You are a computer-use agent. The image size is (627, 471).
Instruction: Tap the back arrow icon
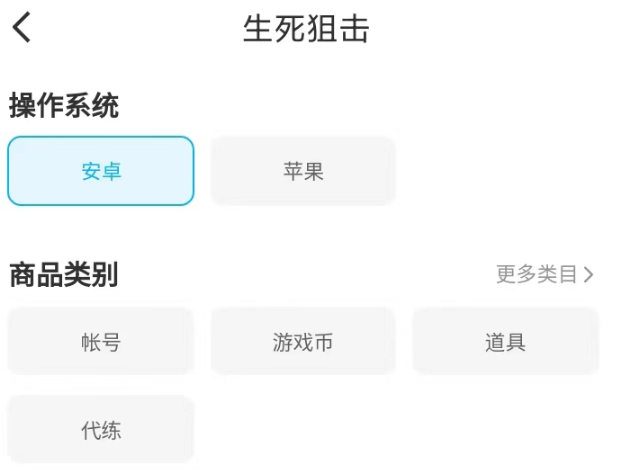click(x=22, y=28)
